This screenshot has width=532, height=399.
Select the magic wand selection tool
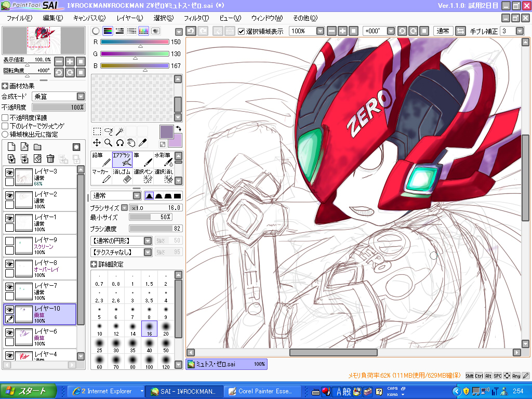pyautogui.click(x=119, y=131)
